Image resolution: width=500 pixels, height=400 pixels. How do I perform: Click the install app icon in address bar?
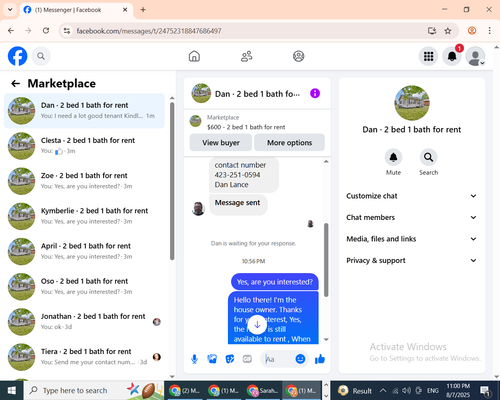tap(432, 31)
